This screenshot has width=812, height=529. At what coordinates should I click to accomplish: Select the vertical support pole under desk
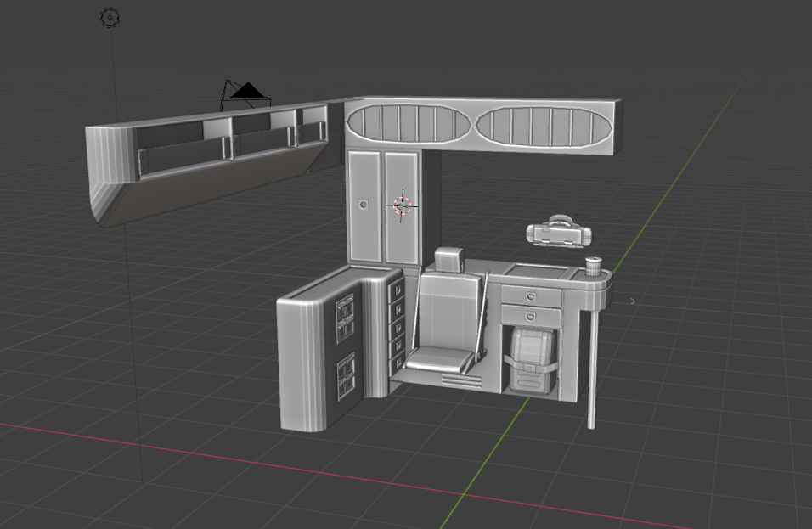click(593, 369)
